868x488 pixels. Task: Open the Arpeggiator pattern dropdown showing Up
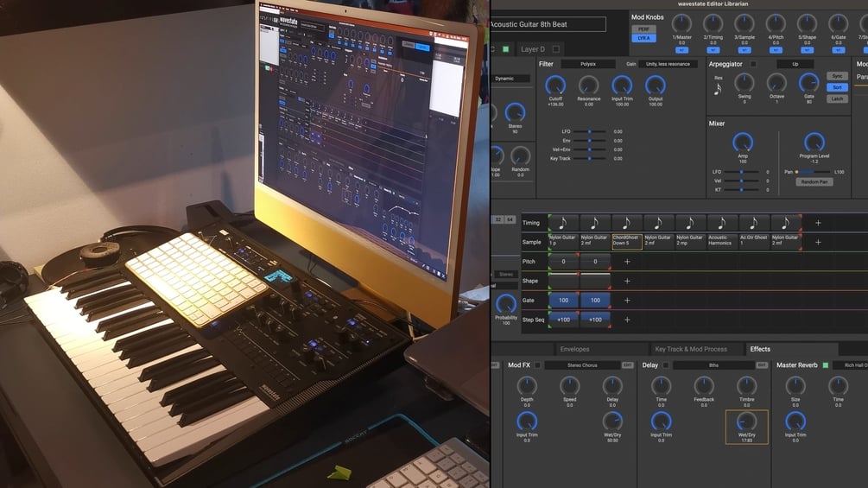click(x=795, y=64)
